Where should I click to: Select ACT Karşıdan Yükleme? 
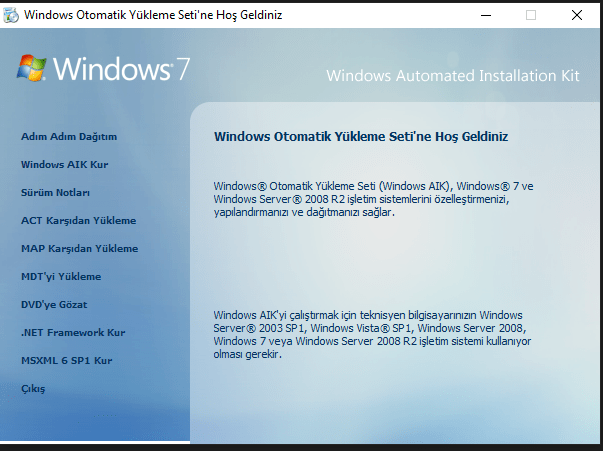pos(78,221)
